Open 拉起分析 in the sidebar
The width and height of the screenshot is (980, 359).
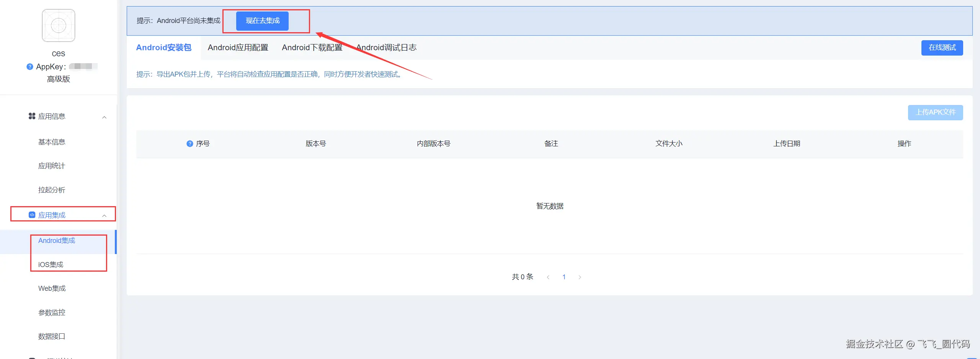tap(52, 190)
